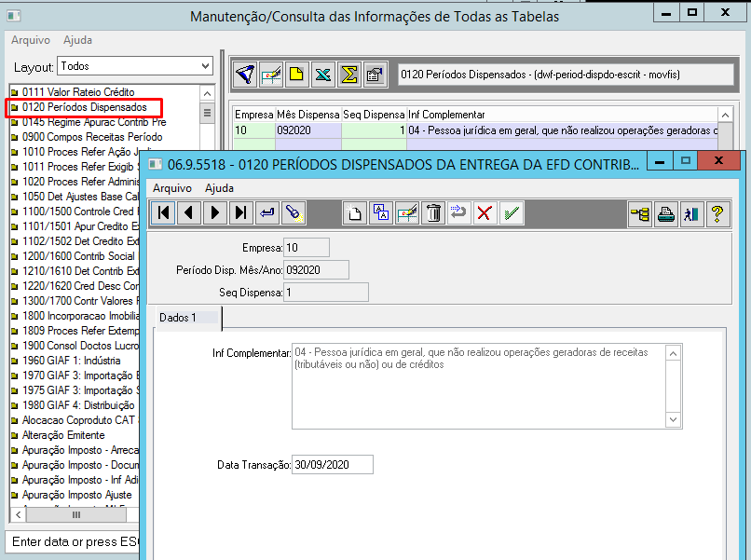Select 1200/1600 Contrib Social item
This screenshot has width=751, height=560.
pos(74,256)
